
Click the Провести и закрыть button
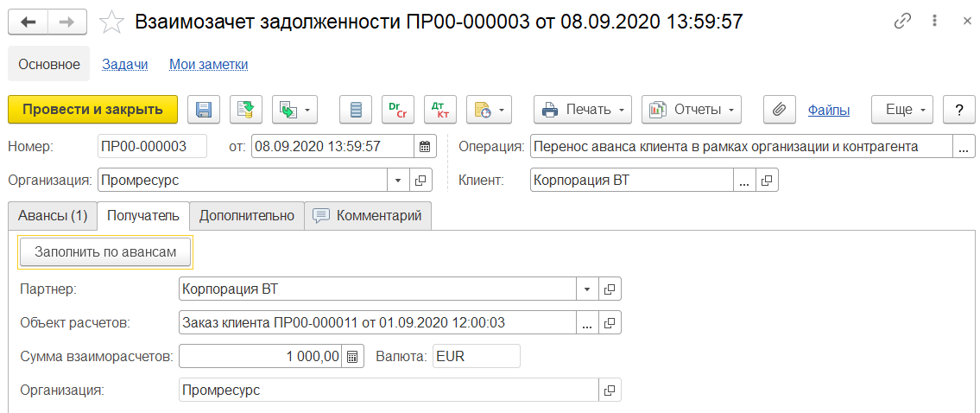[x=92, y=110]
